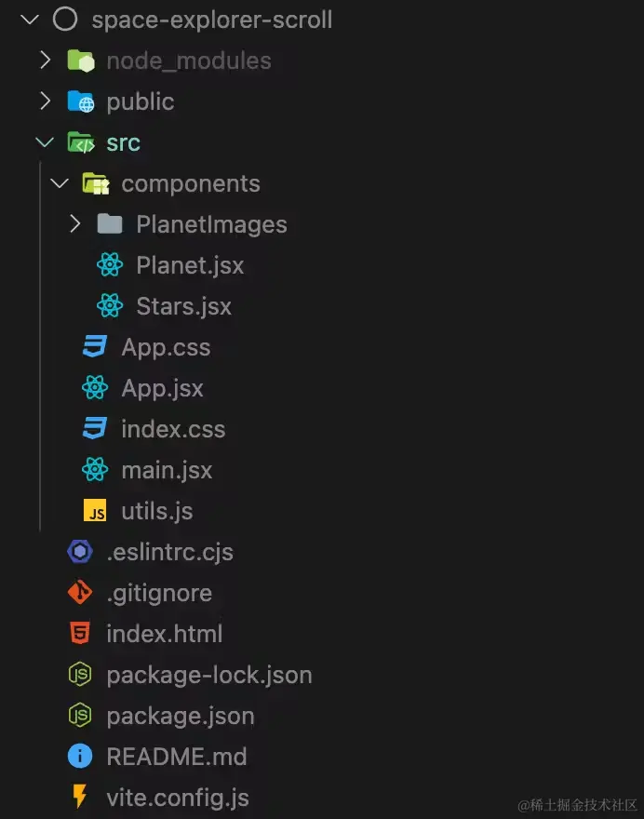Viewport: 644px width, 819px height.
Task: Click the React icon next to Stars.jsx
Action: click(x=110, y=305)
